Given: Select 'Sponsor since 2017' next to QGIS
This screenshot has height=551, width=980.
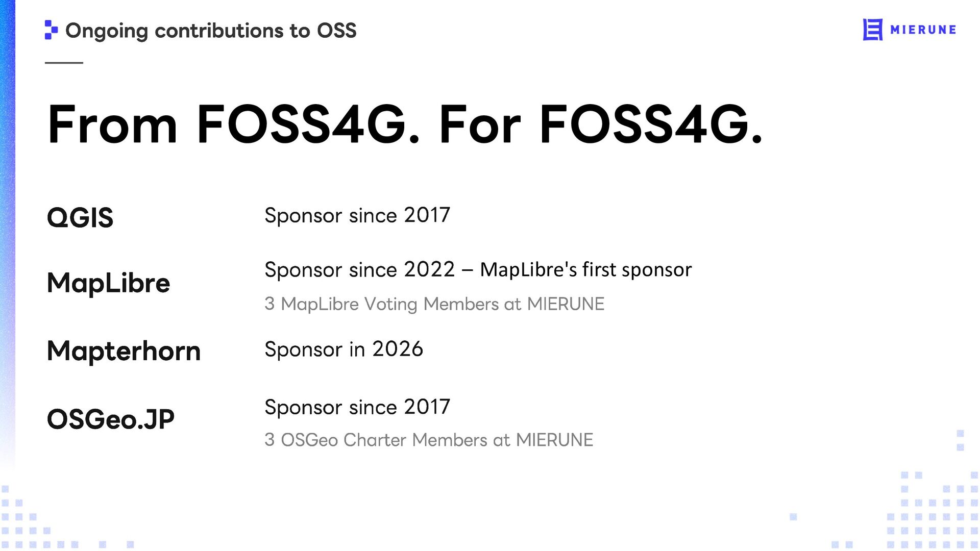Looking at the screenshot, I should [357, 215].
